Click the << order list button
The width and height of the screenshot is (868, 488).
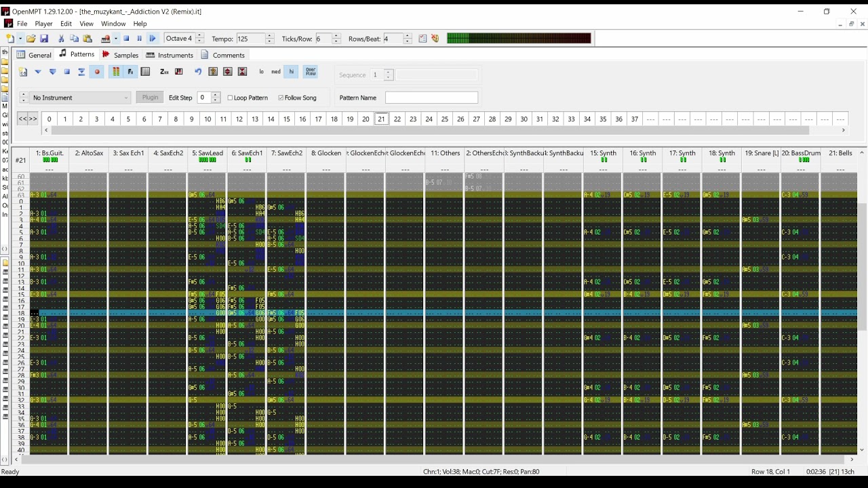pyautogui.click(x=22, y=119)
